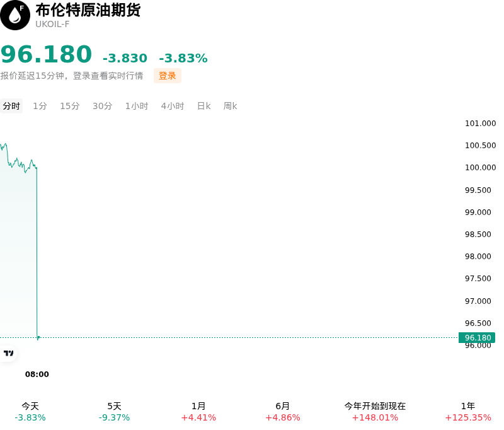The image size is (504, 430).
Task: Choose the 今天 -3.83% range
Action: point(30,412)
